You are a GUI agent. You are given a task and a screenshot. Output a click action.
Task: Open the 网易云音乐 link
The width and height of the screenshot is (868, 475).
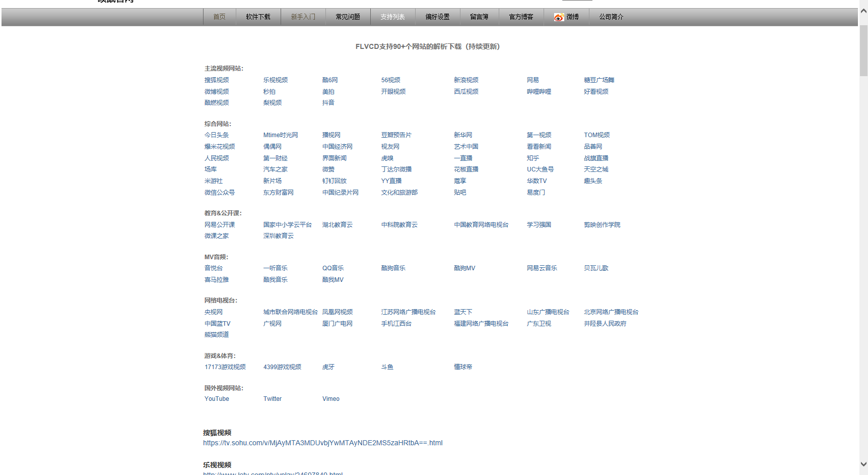tap(542, 268)
